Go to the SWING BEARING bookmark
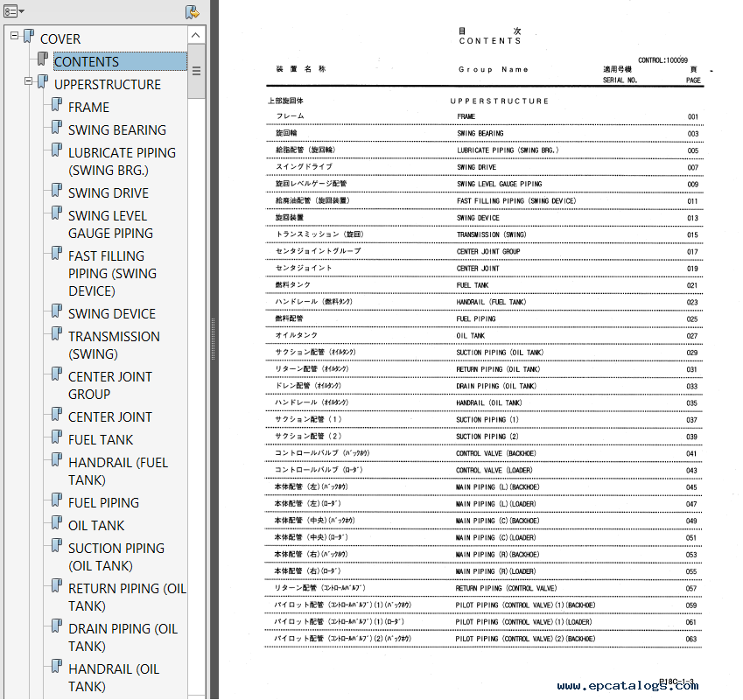This screenshot has height=700, width=743. click(117, 129)
